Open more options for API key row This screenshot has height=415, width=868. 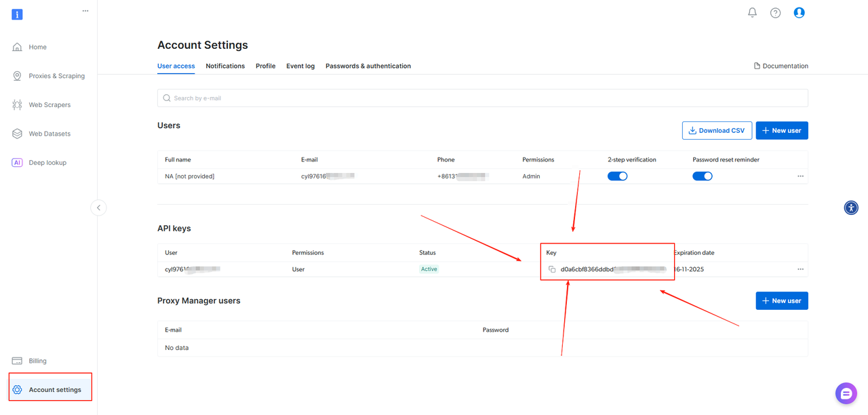pos(800,269)
